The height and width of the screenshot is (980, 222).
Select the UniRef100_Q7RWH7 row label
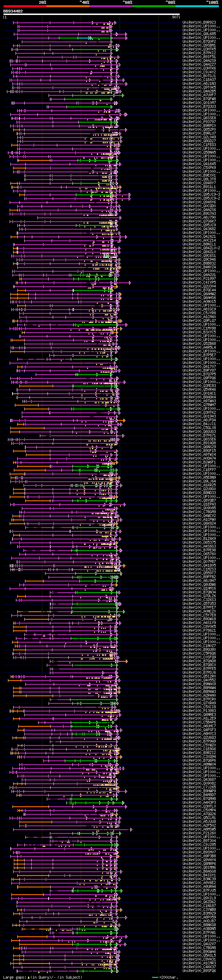pos(199,405)
